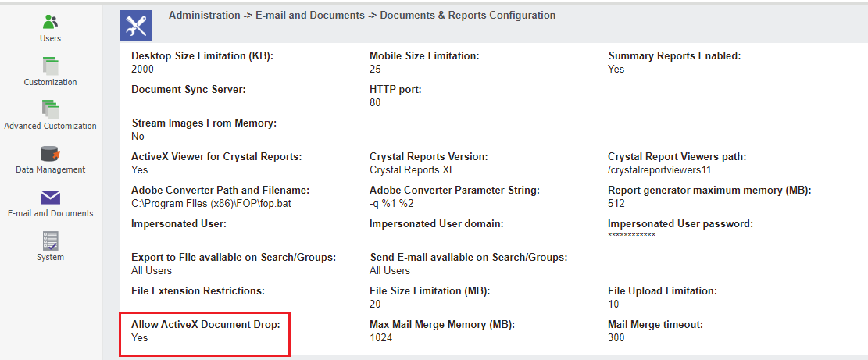
Task: Click the Desktop Size Limitation (KB) label
Action: (x=202, y=56)
